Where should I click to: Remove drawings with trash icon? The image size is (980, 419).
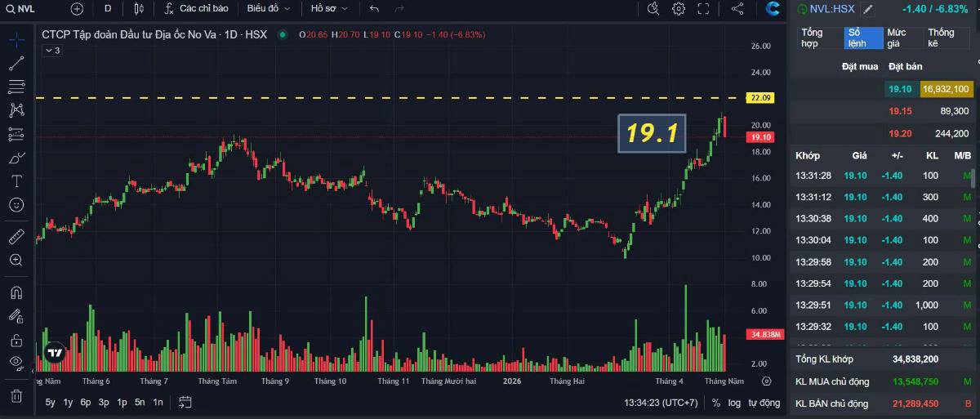click(16, 396)
